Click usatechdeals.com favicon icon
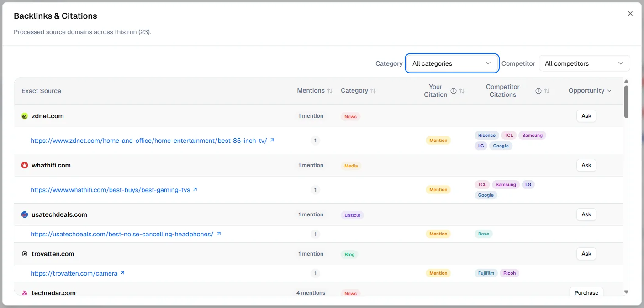Viewport: 644px width, 308px height. point(25,214)
